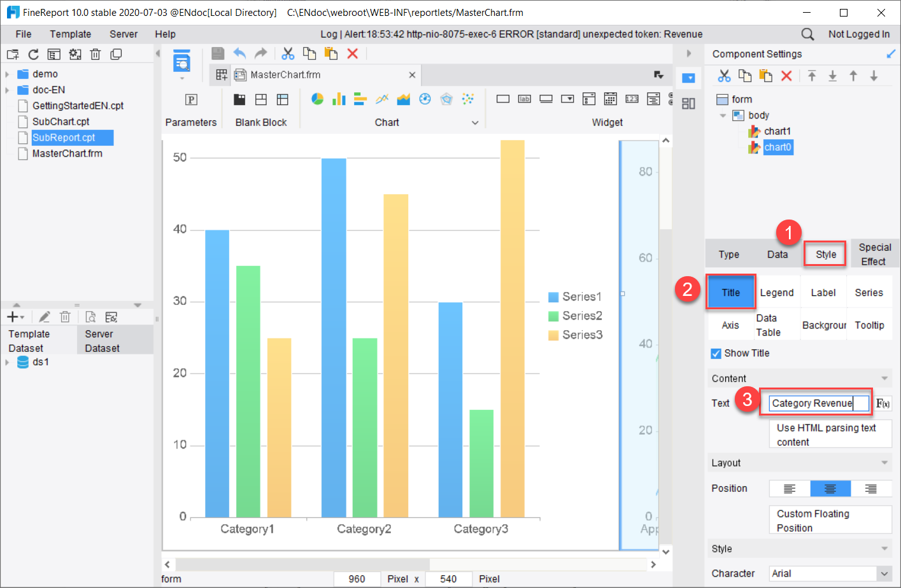
Task: Expand the ds1 dataset node
Action: pyautogui.click(x=7, y=362)
